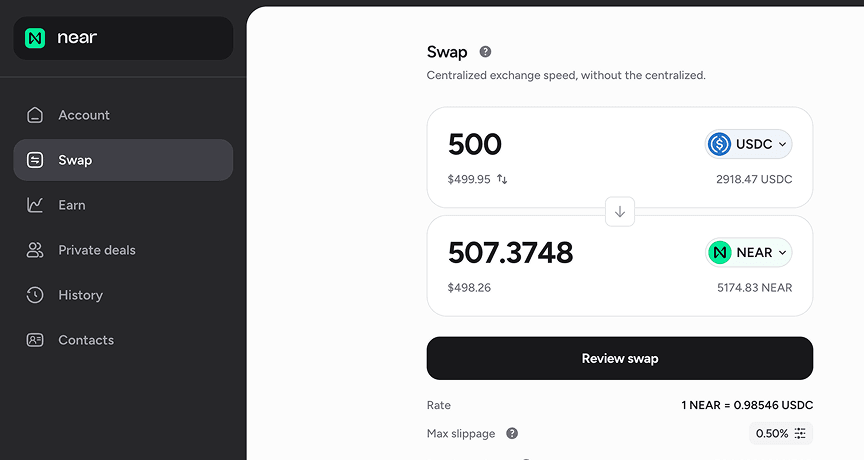The image size is (864, 460).
Task: Go to the Earn menu item
Action: point(72,205)
